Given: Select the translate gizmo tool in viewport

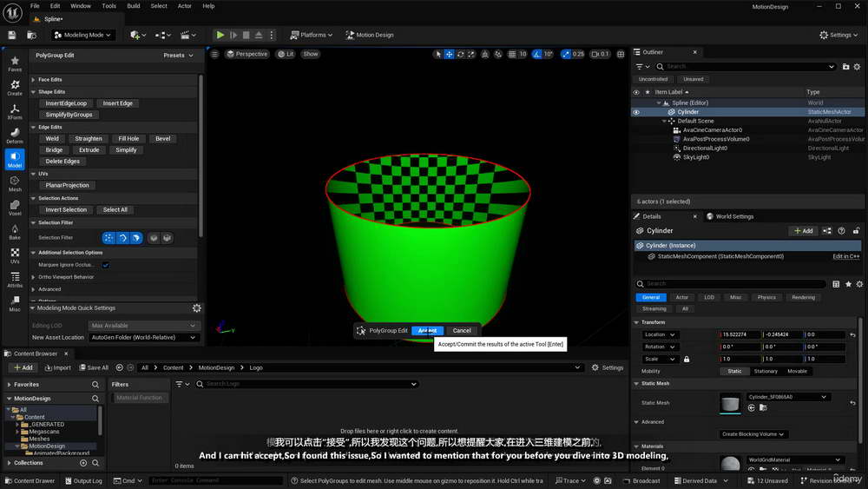Looking at the screenshot, I should click(449, 54).
